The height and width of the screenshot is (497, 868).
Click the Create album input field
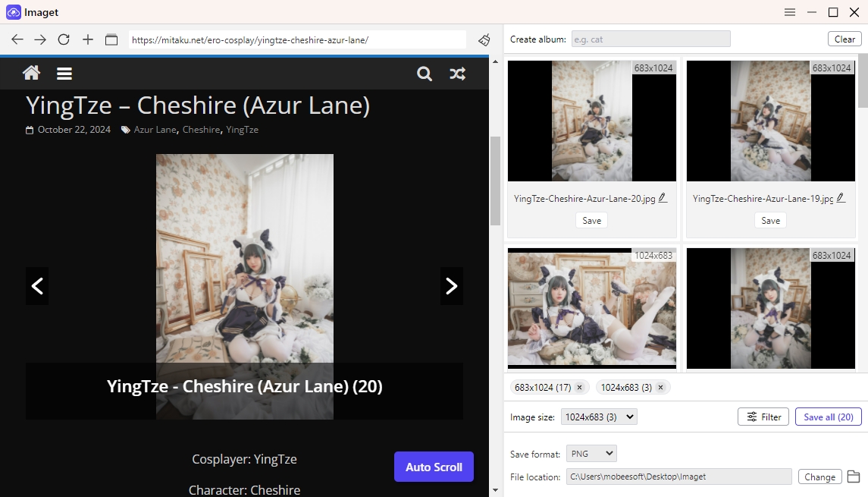[x=651, y=39]
